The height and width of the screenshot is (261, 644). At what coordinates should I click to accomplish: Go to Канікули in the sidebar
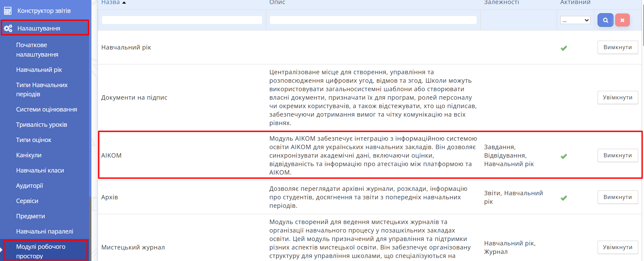point(29,155)
